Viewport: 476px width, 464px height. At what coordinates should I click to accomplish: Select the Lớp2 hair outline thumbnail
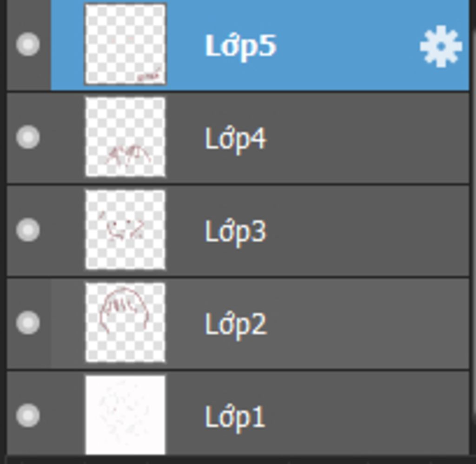coord(126,323)
